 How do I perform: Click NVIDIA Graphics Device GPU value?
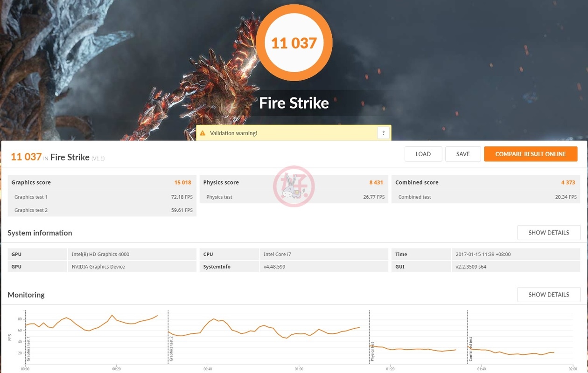coord(98,267)
